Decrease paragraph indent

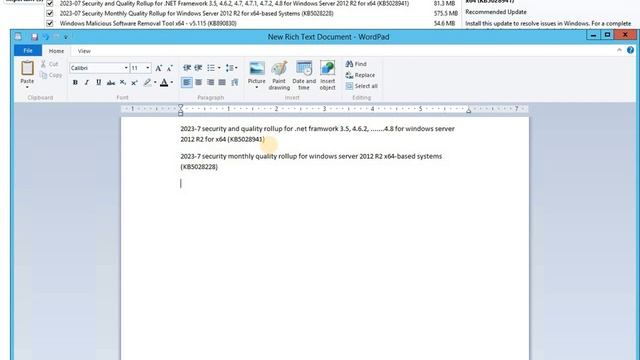tap(187, 68)
